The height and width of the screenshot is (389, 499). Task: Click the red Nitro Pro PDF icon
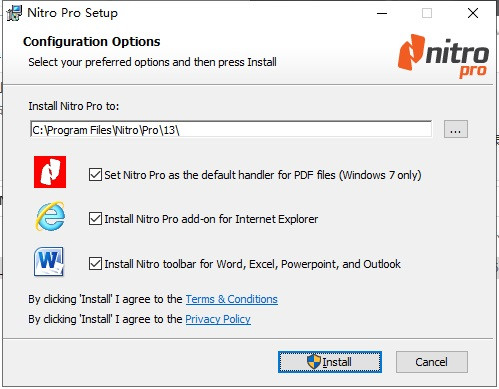pos(50,172)
